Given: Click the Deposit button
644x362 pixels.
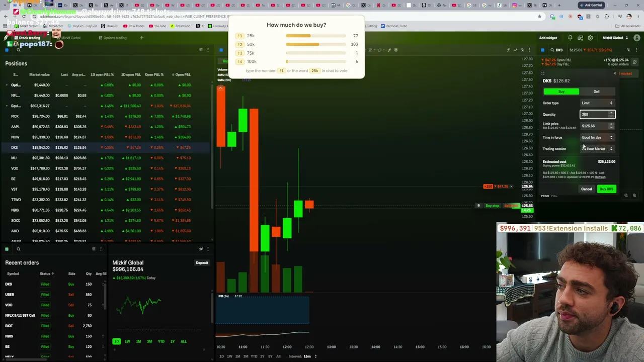Looking at the screenshot, I should pos(202,263).
